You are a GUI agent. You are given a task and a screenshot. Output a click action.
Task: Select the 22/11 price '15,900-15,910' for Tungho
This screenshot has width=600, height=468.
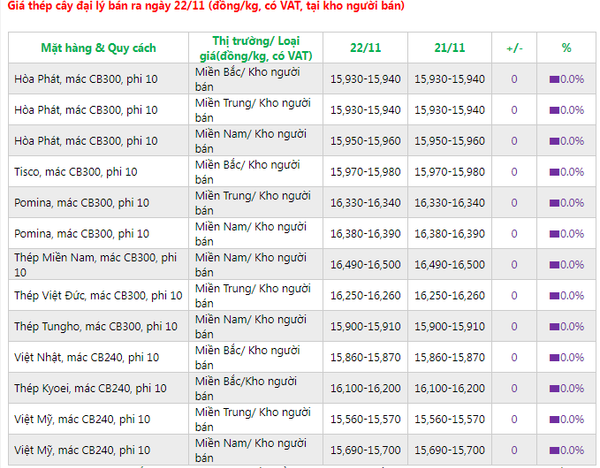coord(365,327)
